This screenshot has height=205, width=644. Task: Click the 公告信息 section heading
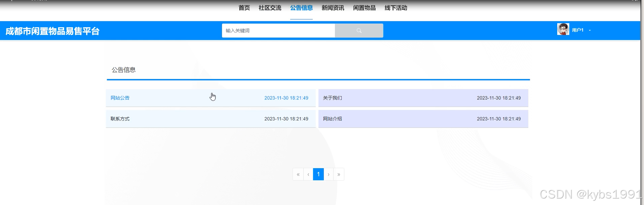[x=124, y=70]
